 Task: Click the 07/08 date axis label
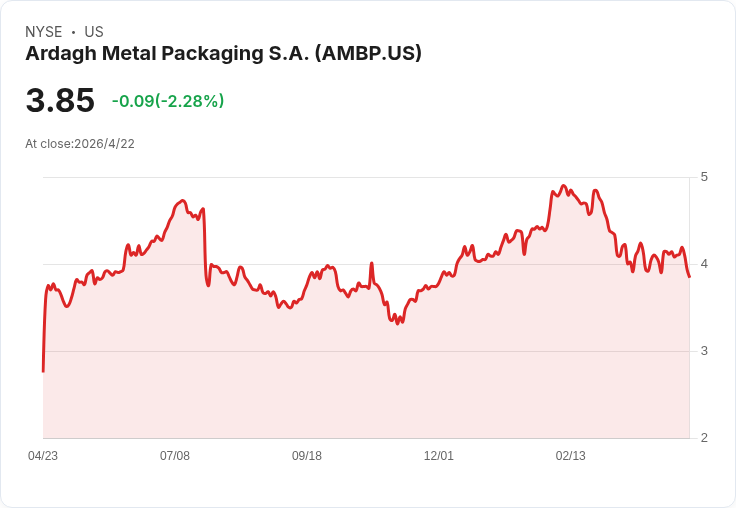point(175,456)
